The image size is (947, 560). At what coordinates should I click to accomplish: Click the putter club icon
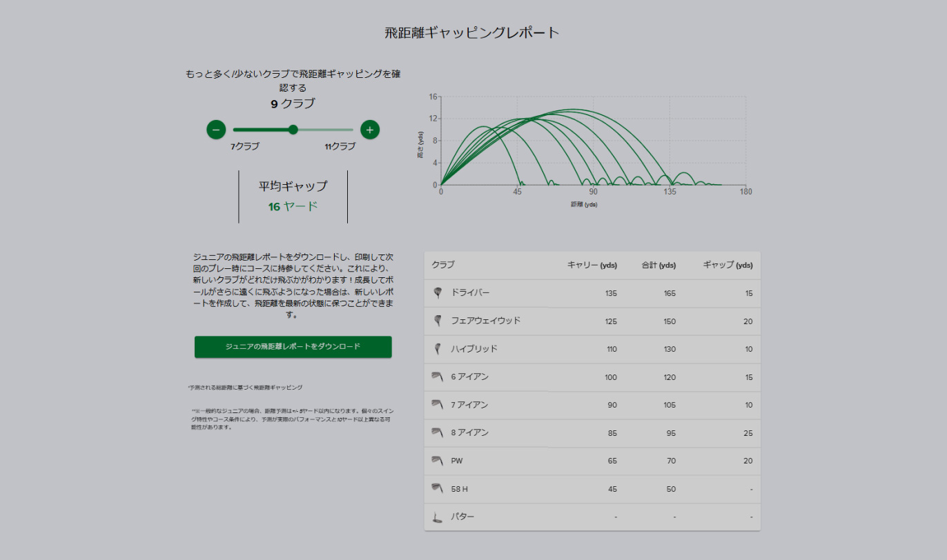pos(436,517)
